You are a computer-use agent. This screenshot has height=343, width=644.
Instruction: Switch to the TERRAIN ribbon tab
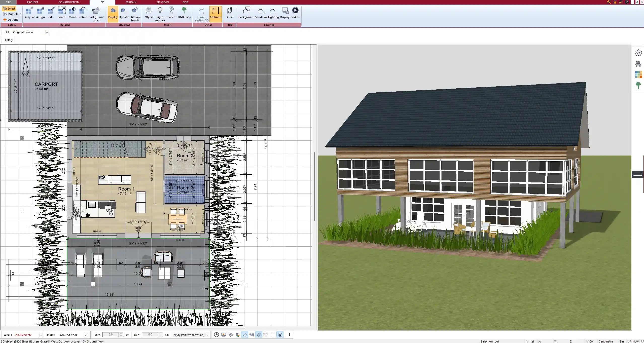(131, 2)
